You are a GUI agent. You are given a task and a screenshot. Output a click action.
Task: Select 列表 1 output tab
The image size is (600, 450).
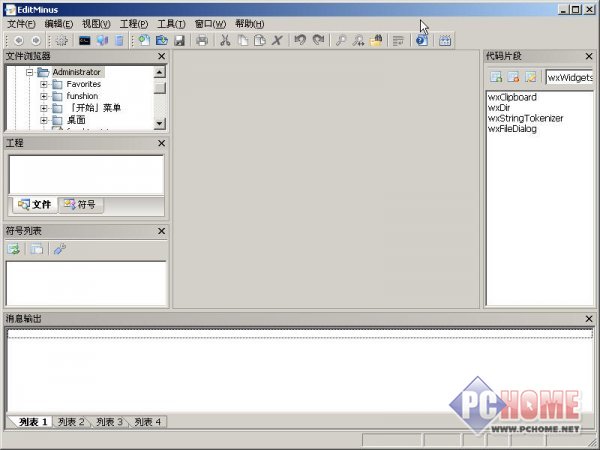click(33, 422)
